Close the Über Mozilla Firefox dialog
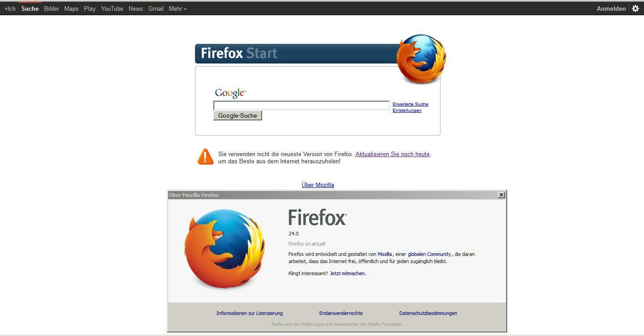 pyautogui.click(x=501, y=195)
